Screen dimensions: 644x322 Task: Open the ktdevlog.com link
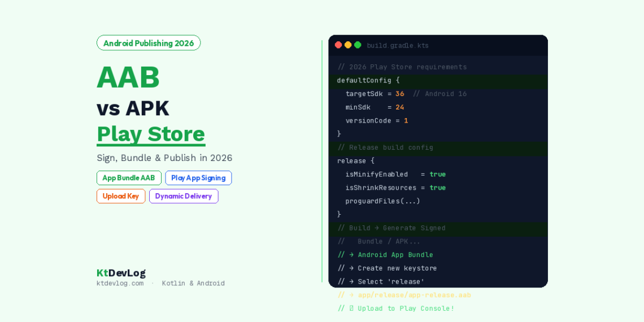point(120,284)
